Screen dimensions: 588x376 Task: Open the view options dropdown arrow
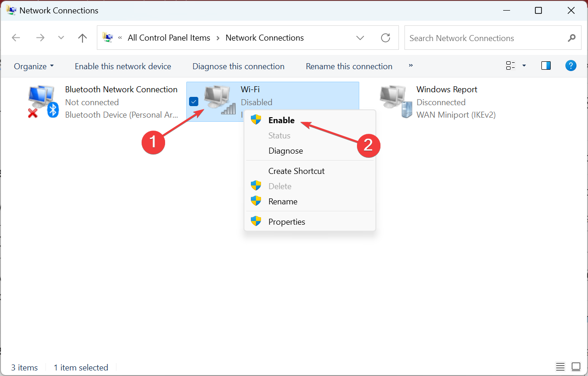[524, 66]
